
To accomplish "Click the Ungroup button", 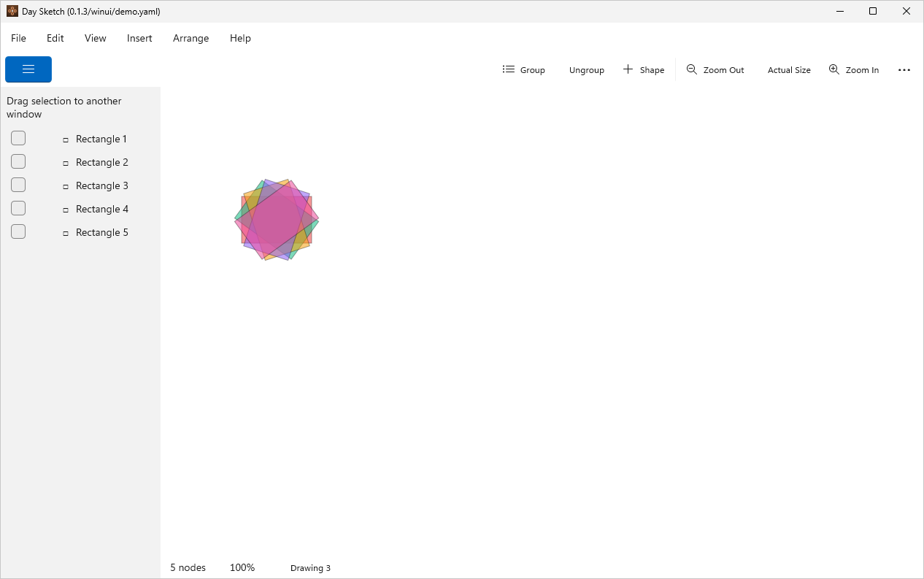I will tap(587, 70).
